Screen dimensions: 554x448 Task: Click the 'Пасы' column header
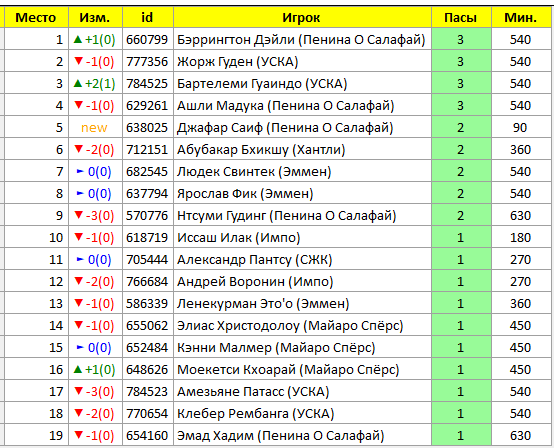[461, 17]
